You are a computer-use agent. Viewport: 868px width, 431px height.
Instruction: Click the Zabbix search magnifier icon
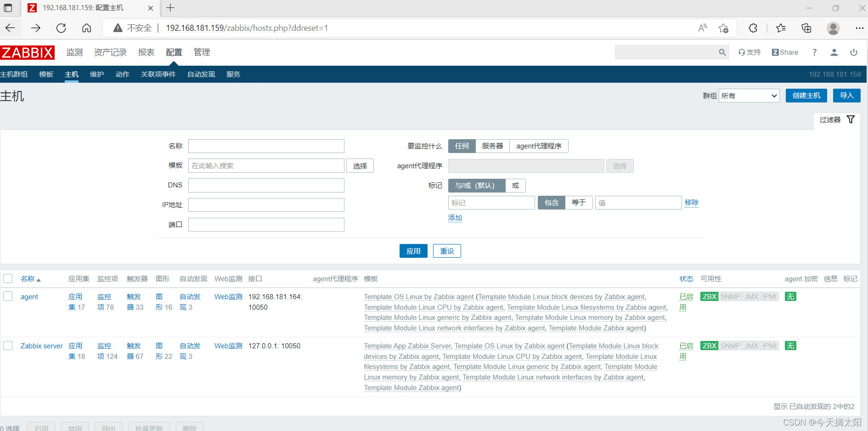(x=722, y=52)
